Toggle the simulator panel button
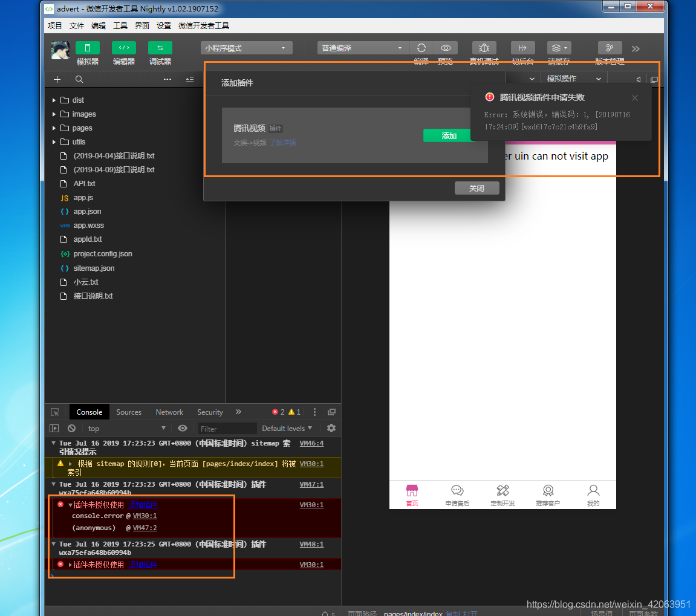Viewport: 696px width, 616px height. (88, 48)
